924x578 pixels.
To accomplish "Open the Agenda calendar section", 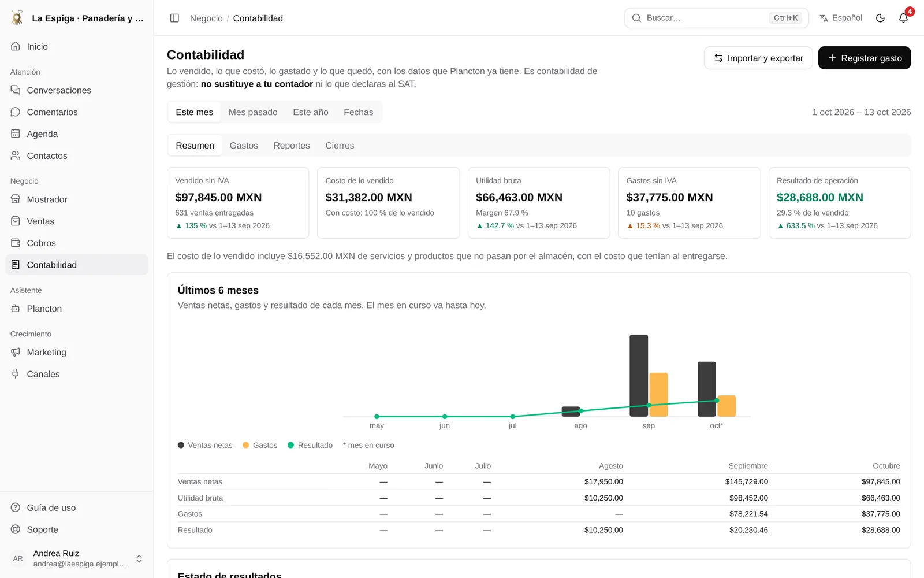I will tap(77, 134).
